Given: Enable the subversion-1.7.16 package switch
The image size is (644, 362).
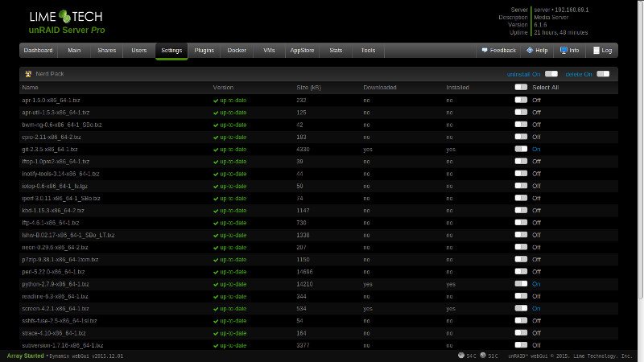Looking at the screenshot, I should click(x=521, y=345).
